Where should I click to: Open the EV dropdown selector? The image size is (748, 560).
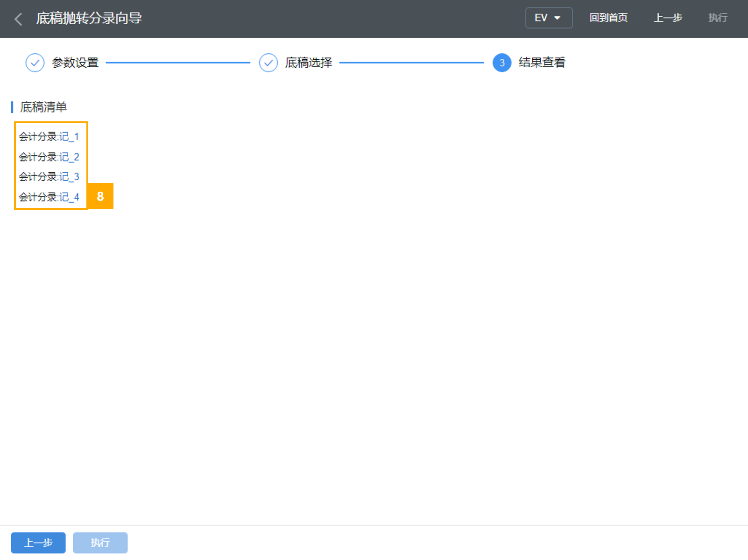[x=549, y=18]
